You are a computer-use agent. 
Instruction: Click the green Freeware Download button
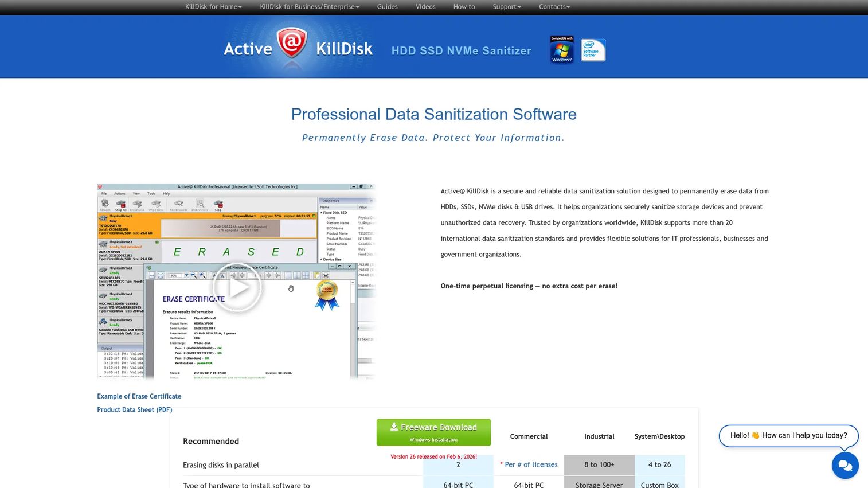[433, 432]
